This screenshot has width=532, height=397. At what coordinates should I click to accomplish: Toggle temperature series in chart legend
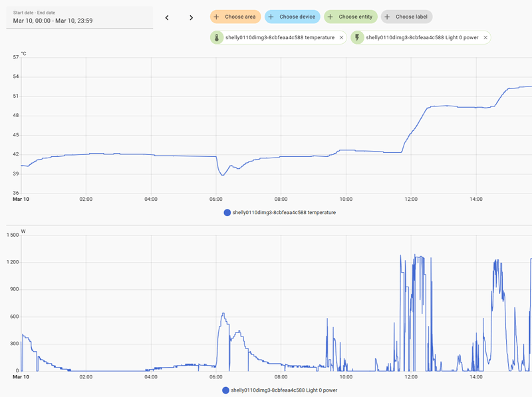[280, 212]
